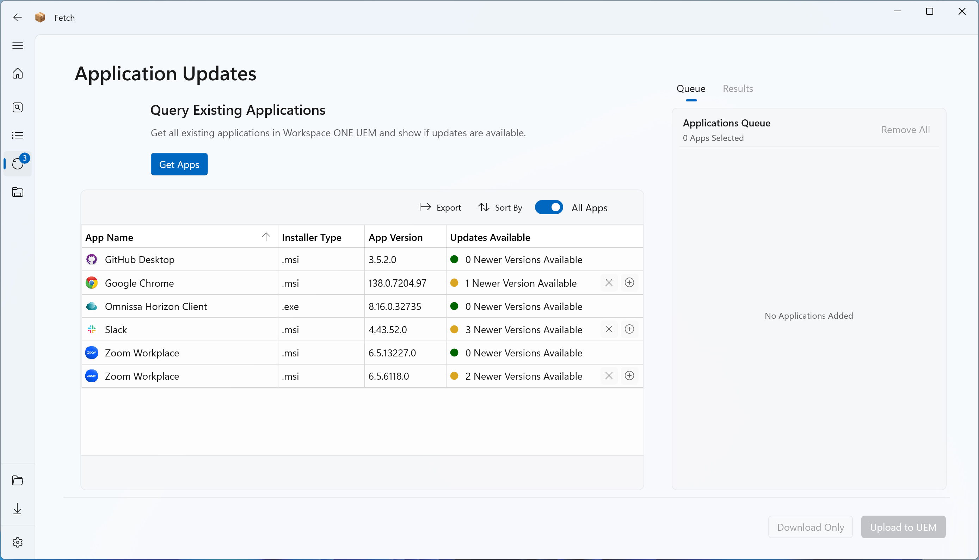Open the hamburger navigation menu

coord(17,45)
